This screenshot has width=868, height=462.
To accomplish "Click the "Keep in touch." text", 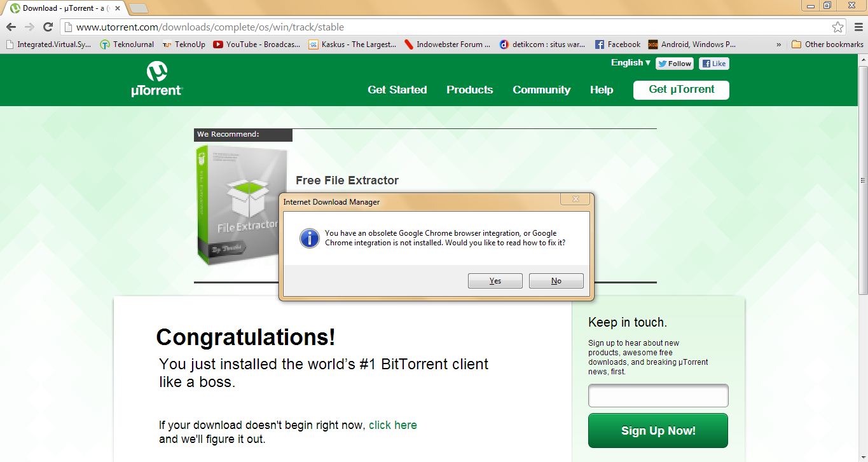I will point(628,322).
